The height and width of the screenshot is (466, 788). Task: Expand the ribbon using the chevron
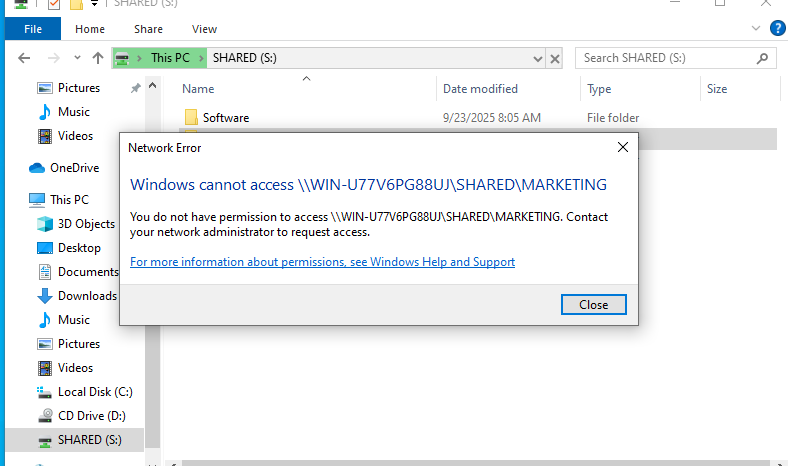click(755, 29)
